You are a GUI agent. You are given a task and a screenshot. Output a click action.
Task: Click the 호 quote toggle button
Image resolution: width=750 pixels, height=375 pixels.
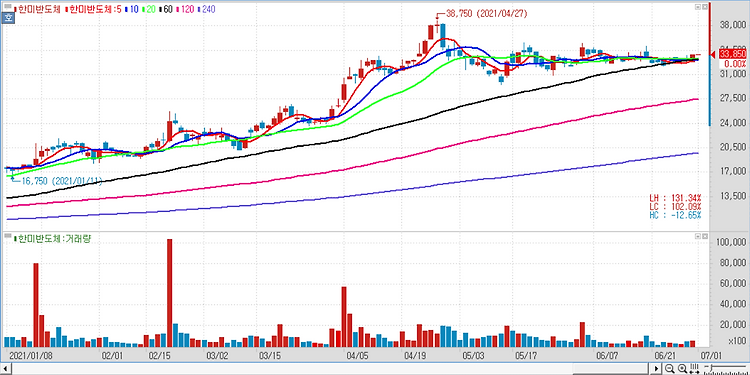[8, 18]
